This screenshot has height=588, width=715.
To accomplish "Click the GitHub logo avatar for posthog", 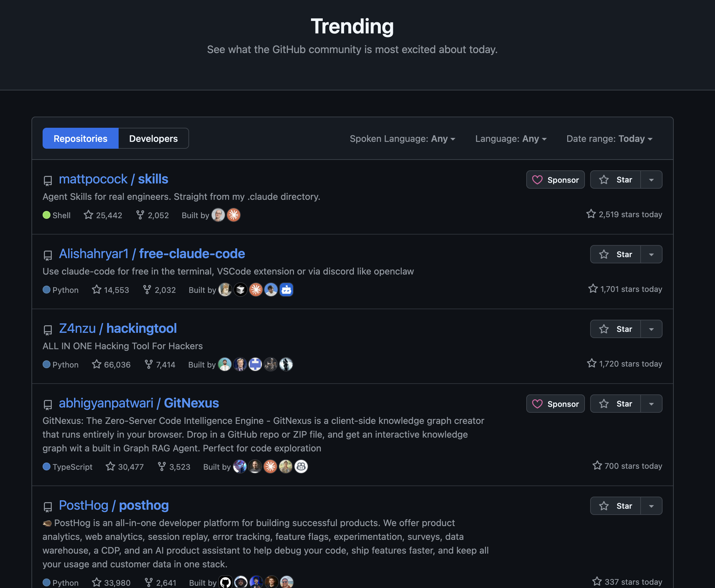I will point(225,582).
